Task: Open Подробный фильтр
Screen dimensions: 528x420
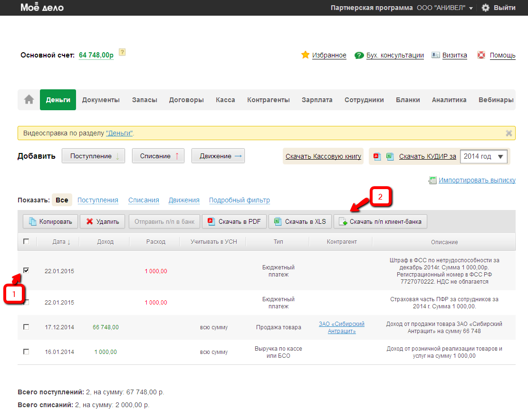Action: 240,200
